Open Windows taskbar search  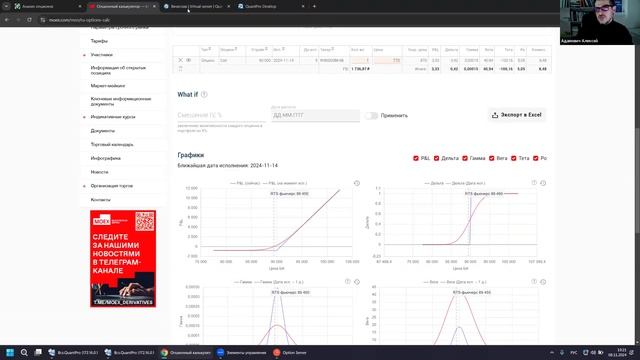click(24, 353)
